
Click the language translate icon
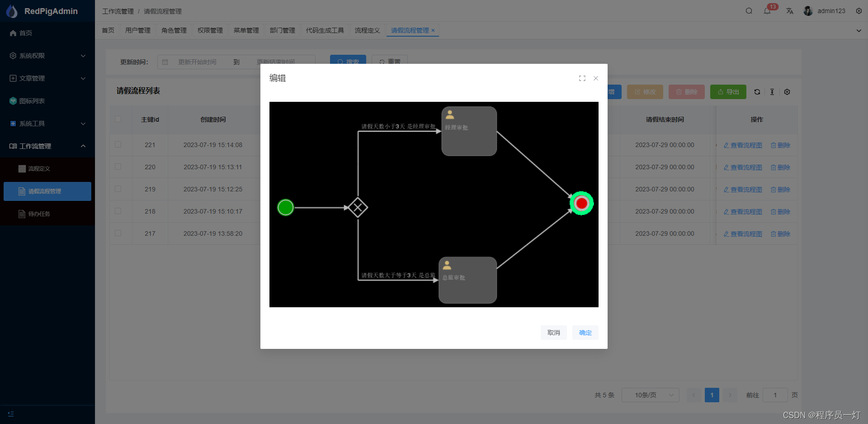790,11
